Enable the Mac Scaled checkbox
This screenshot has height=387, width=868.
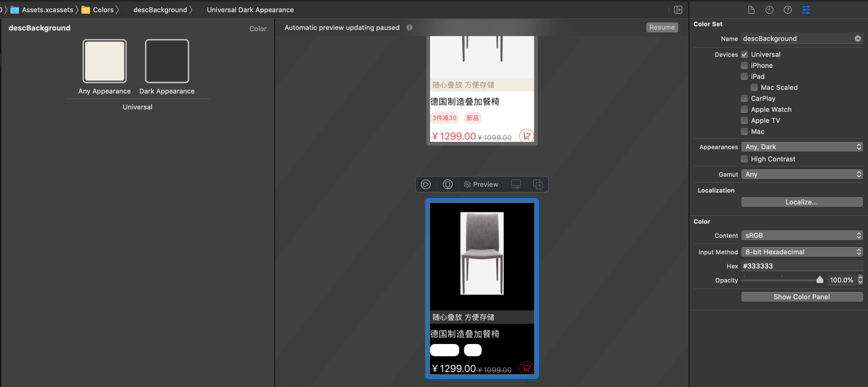pos(754,87)
